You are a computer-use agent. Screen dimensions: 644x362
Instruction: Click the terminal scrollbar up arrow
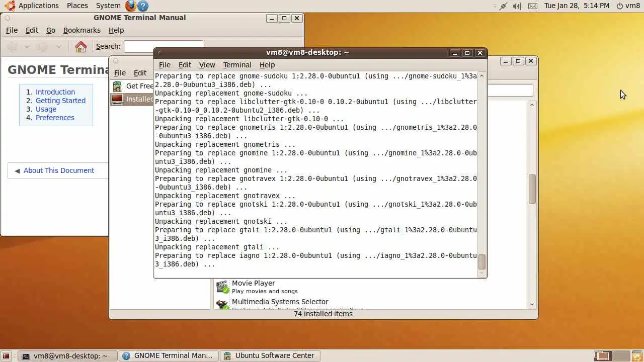pos(482,76)
